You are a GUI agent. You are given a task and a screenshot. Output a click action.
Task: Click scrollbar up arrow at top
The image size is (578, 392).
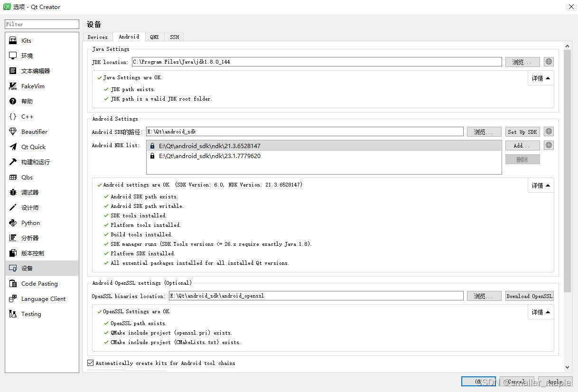coord(567,46)
